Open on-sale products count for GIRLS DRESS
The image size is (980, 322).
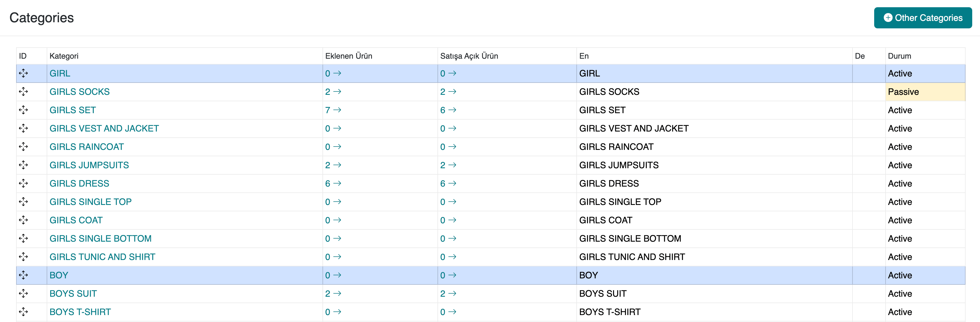pyautogui.click(x=448, y=184)
